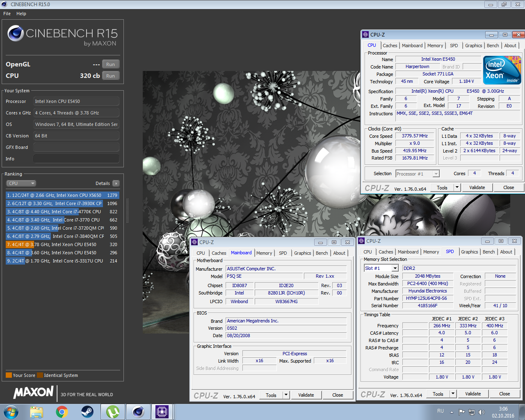This screenshot has height=420, width=525.
Task: Click Close in the Mainboard window
Action: pyautogui.click(x=338, y=395)
